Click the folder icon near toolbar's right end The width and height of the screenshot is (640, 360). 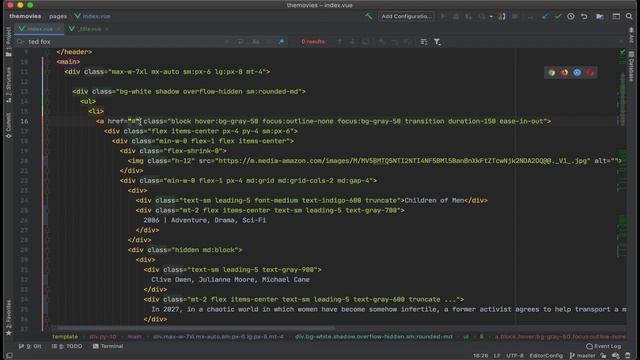(600, 16)
